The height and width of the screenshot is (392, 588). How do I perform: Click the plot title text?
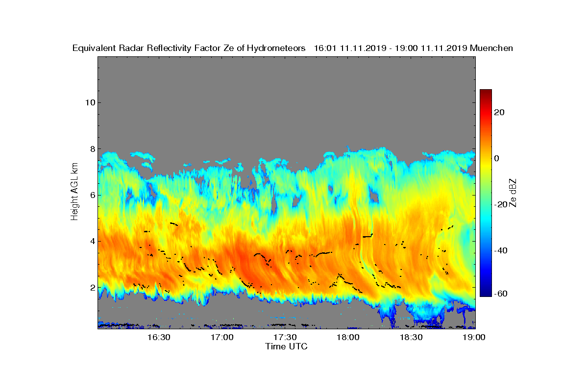tap(293, 48)
